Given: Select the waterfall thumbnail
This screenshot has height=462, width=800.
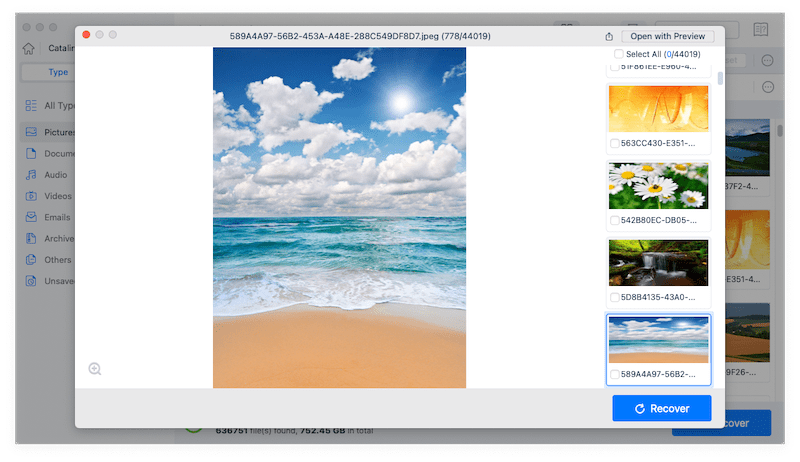Looking at the screenshot, I should pyautogui.click(x=658, y=263).
